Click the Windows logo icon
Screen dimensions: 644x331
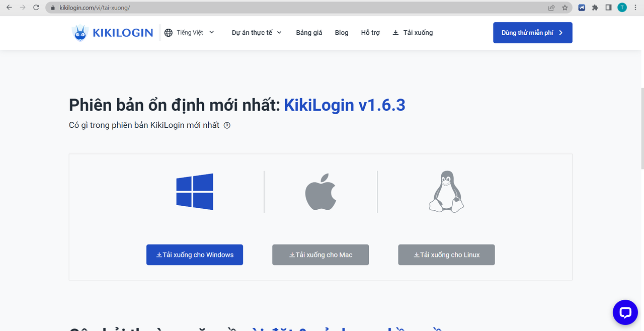pyautogui.click(x=195, y=192)
